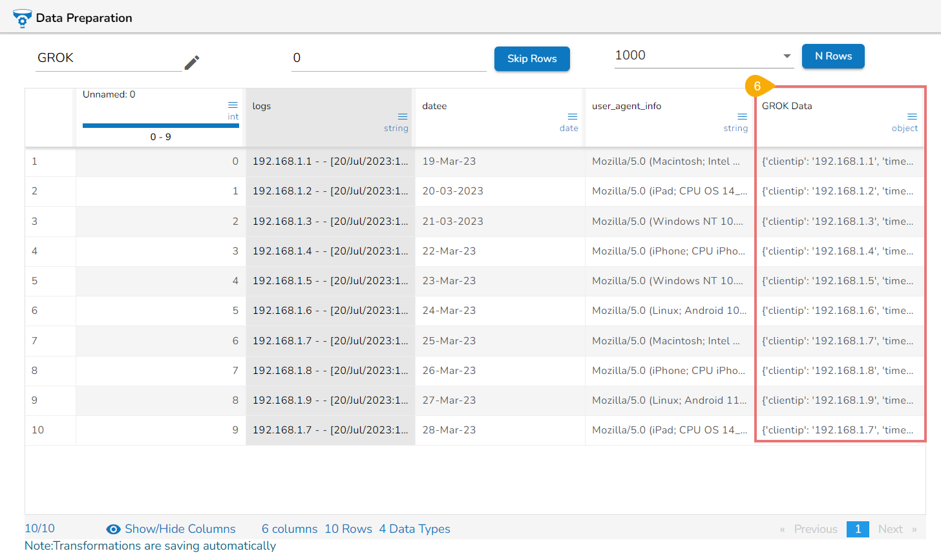Click the skip rows input field showing 0
Image resolution: width=941 pixels, height=560 pixels.
[388, 58]
